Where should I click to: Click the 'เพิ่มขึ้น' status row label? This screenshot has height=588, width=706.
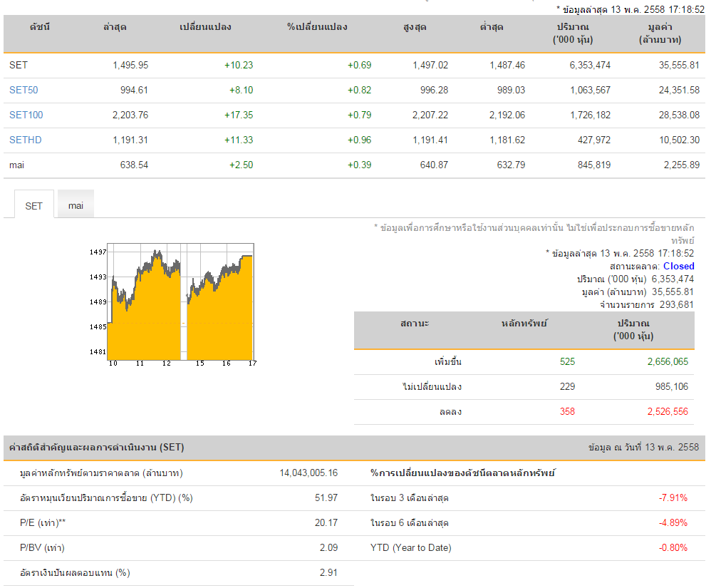point(448,362)
